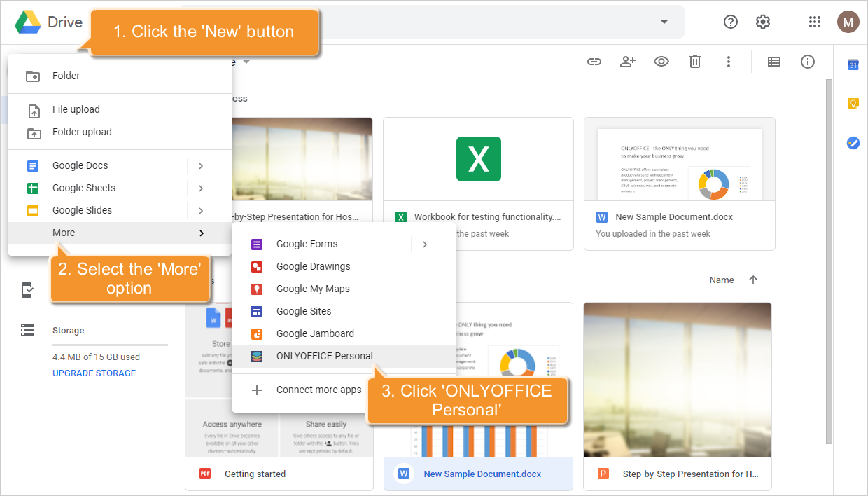
Task: Select Google Sites in submenu
Action: 344,311
